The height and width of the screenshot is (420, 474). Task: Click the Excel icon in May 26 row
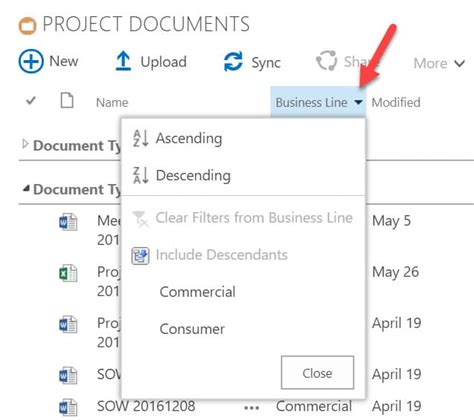(68, 273)
